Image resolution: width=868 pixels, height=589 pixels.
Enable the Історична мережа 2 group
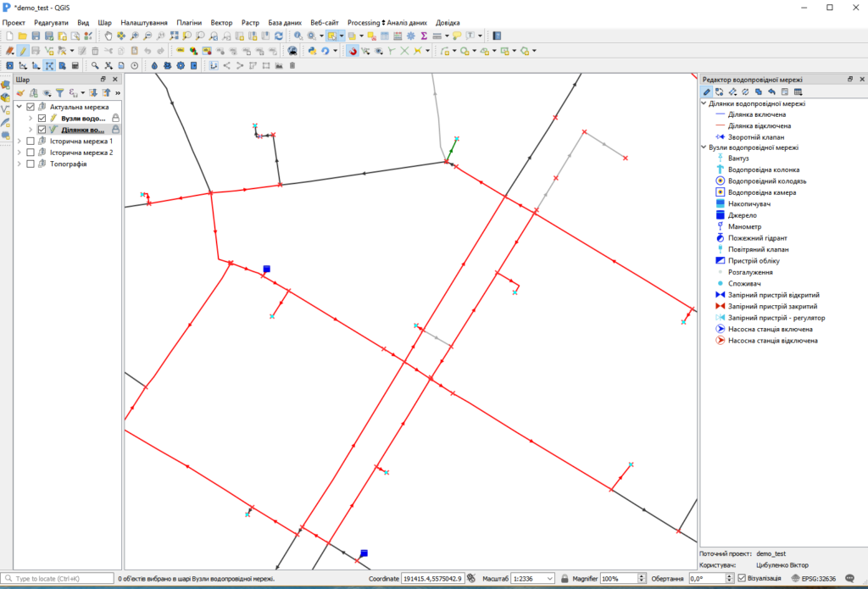(31, 153)
